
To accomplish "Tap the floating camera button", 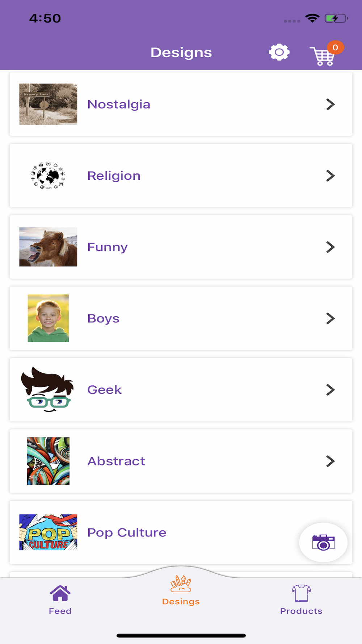I will click(x=323, y=542).
